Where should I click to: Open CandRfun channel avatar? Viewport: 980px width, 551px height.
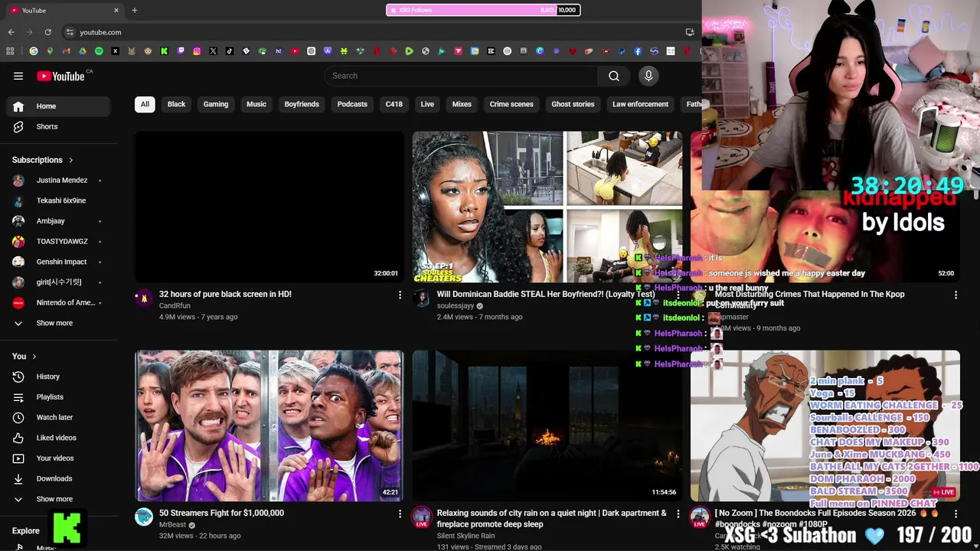coord(144,298)
